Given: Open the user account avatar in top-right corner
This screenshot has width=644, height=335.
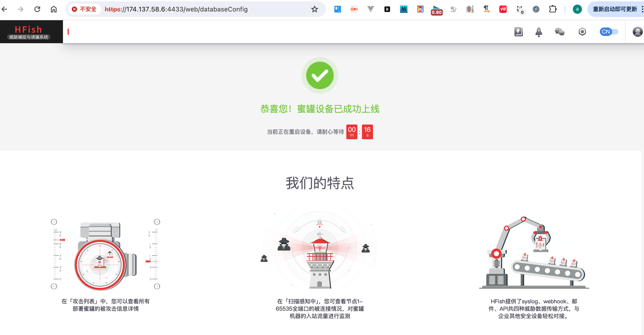Looking at the screenshot, I should (x=637, y=31).
